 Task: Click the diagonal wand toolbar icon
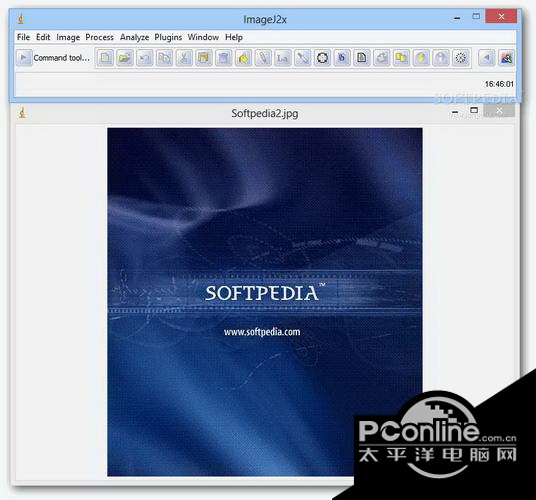(x=303, y=58)
